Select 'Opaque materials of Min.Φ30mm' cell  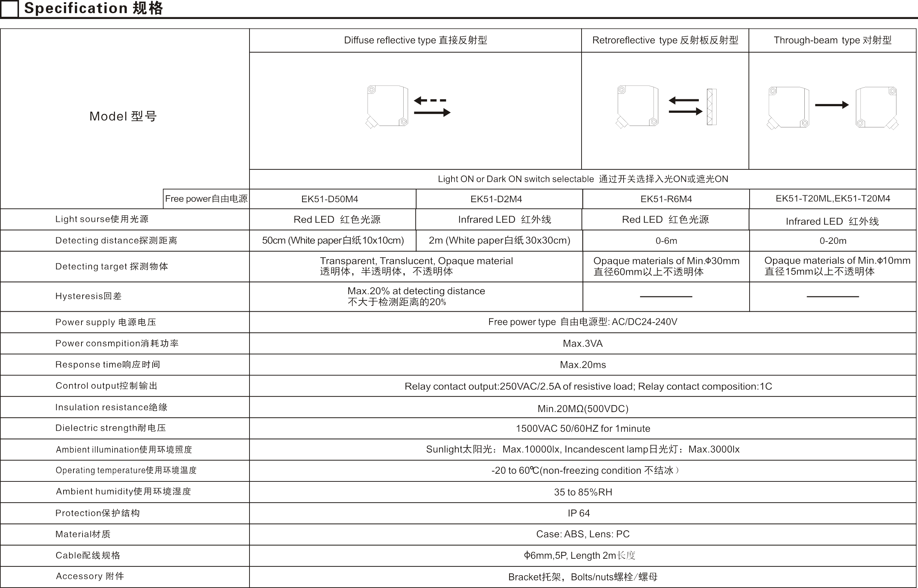point(666,266)
